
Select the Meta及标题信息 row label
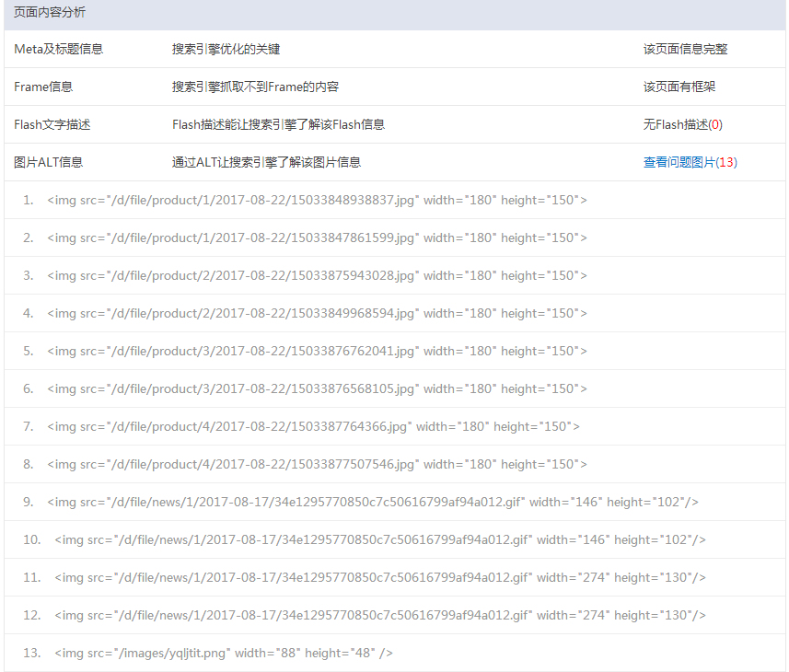point(59,49)
